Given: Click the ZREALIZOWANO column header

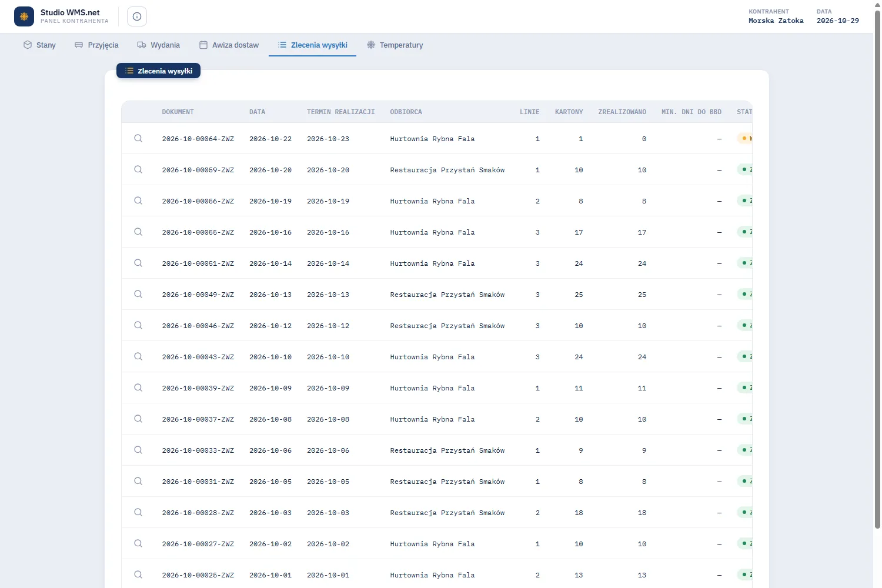Looking at the screenshot, I should (622, 112).
